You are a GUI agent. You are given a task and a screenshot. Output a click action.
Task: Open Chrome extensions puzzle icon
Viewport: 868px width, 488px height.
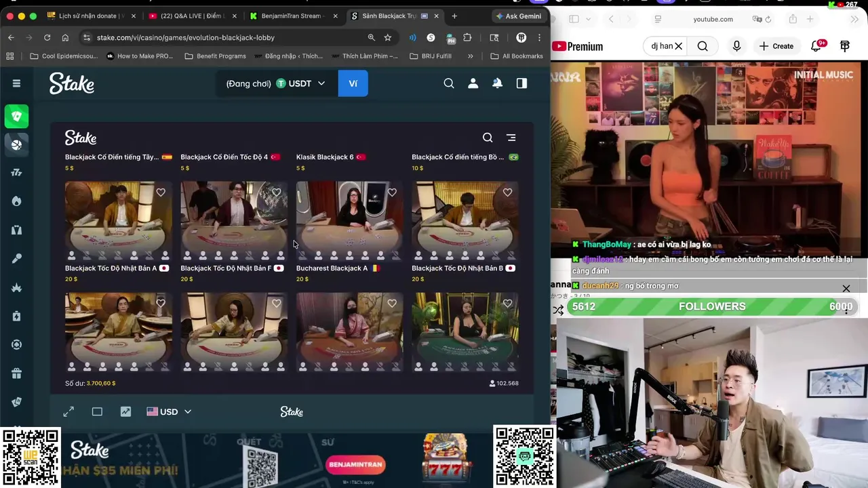tap(467, 37)
